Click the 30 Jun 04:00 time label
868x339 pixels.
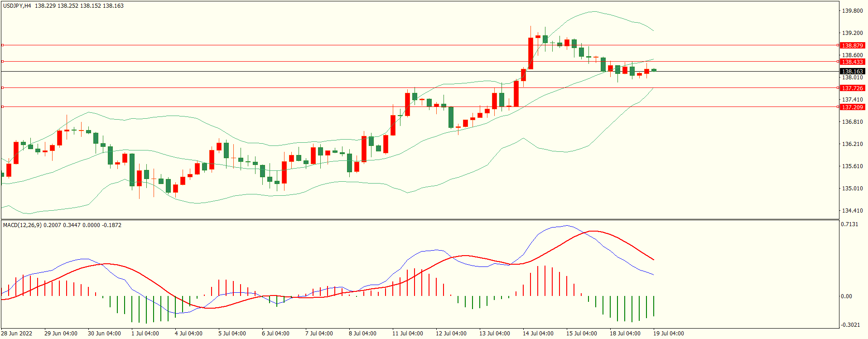point(104,334)
